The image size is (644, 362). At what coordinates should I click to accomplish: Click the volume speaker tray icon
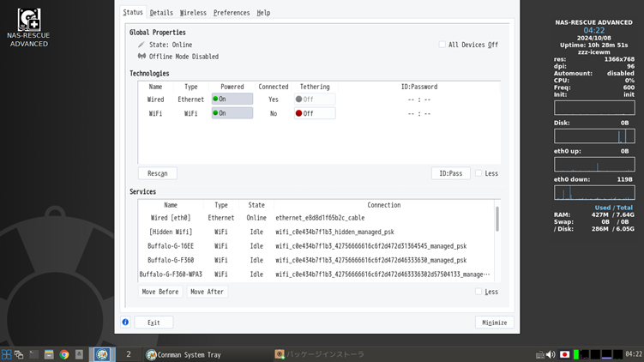tap(551, 354)
